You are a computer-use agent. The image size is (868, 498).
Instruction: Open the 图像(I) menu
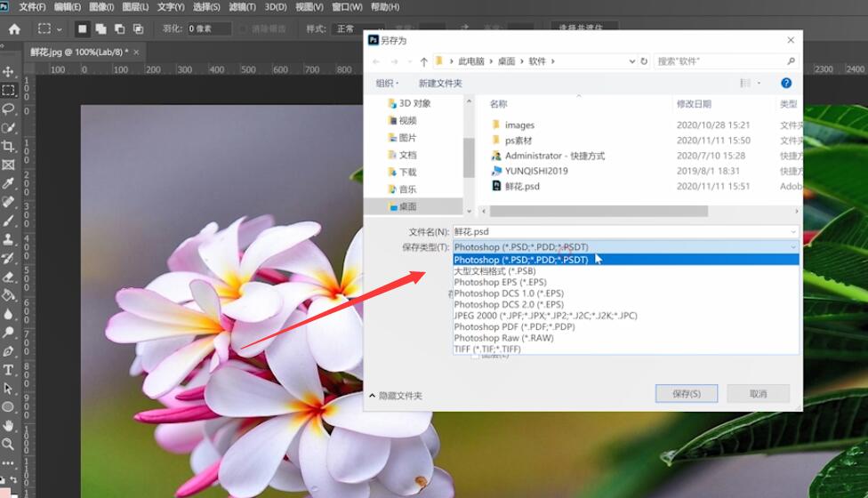pos(101,6)
